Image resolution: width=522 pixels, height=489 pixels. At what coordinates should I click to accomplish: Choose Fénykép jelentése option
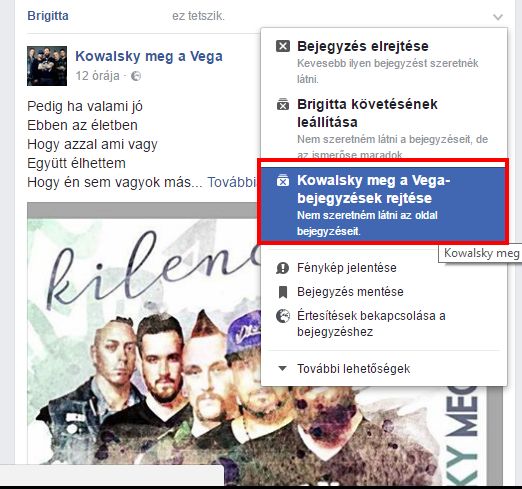[x=384, y=268]
